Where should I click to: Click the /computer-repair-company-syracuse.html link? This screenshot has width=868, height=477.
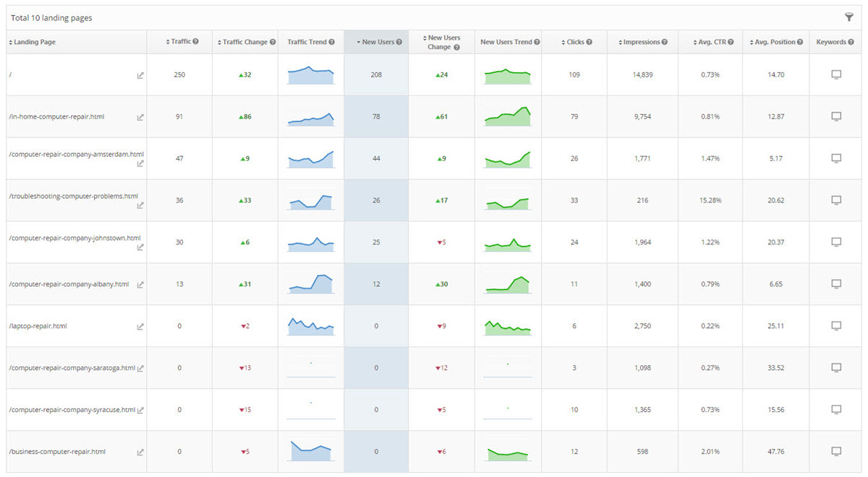72,410
